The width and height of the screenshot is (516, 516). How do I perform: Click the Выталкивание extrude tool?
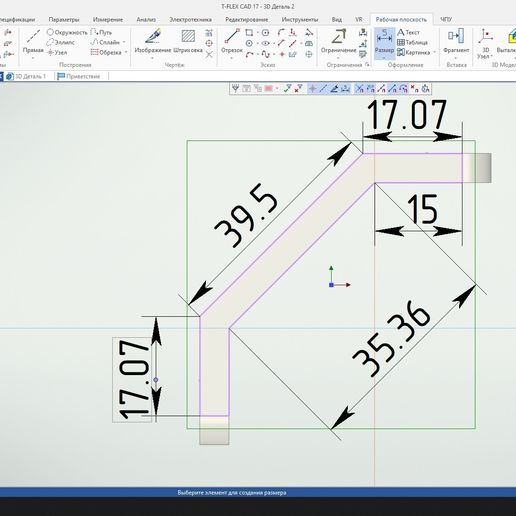[507, 41]
